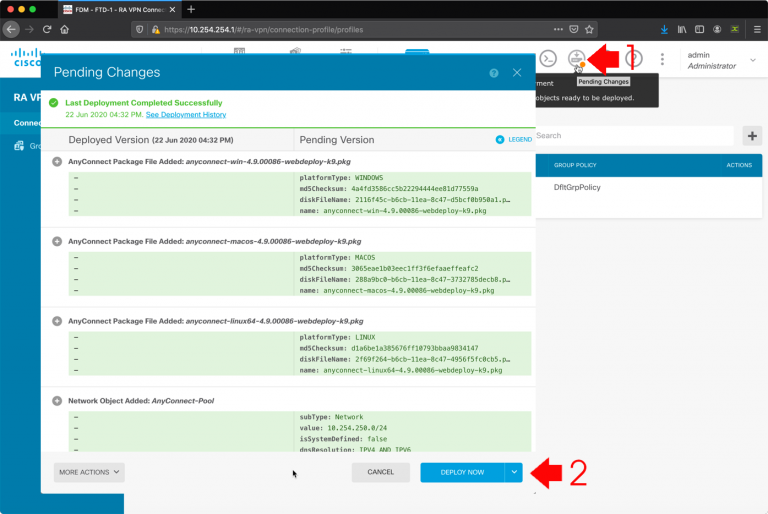Click the Windows md5Checksum value
Viewport: 768px width, 514px height.
click(414, 189)
